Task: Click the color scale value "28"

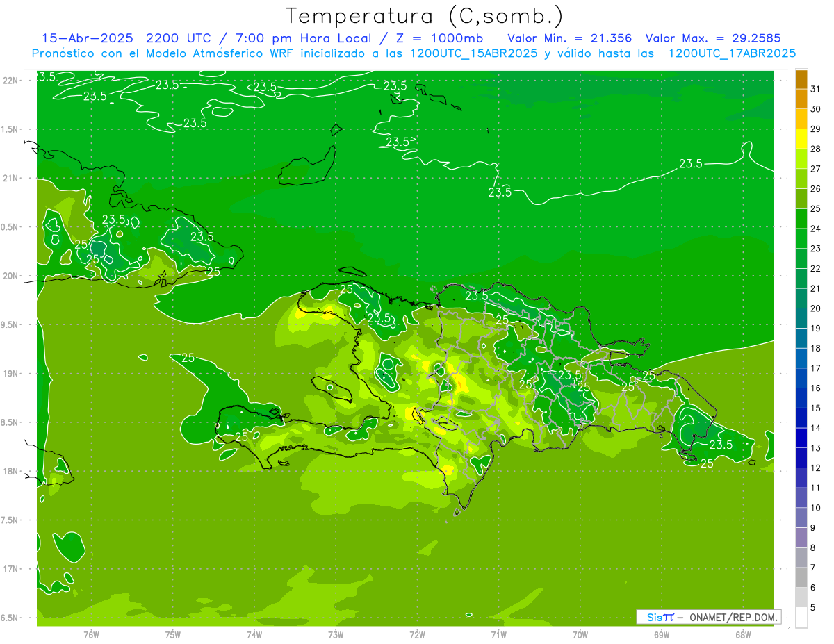Action: pos(815,149)
